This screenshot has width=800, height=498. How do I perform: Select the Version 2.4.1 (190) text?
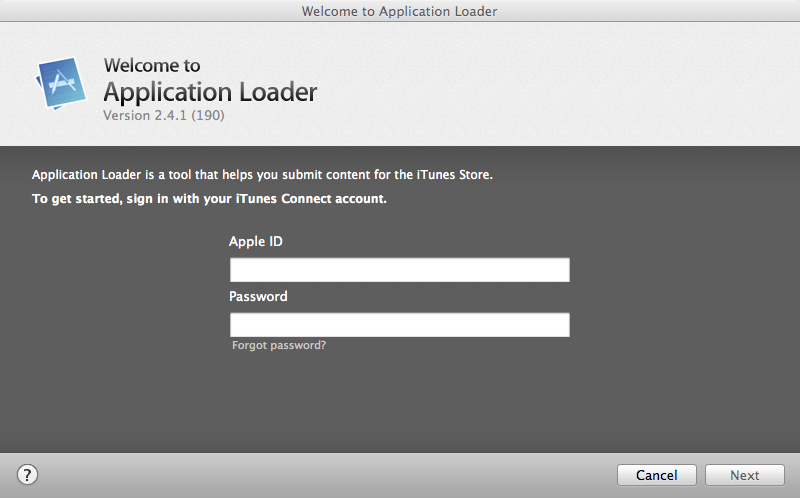point(164,115)
